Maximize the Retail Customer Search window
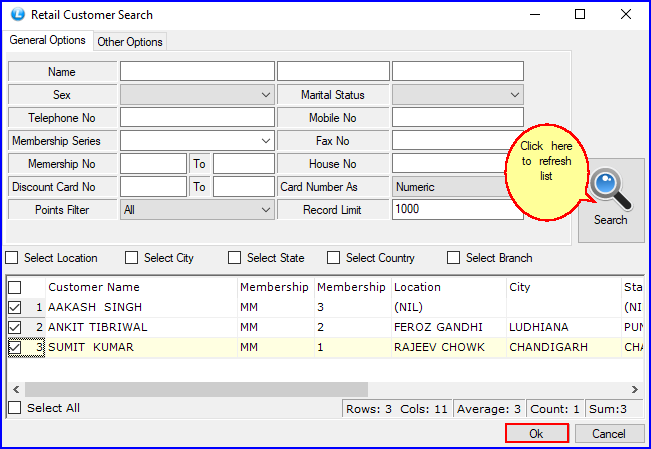 (x=580, y=14)
